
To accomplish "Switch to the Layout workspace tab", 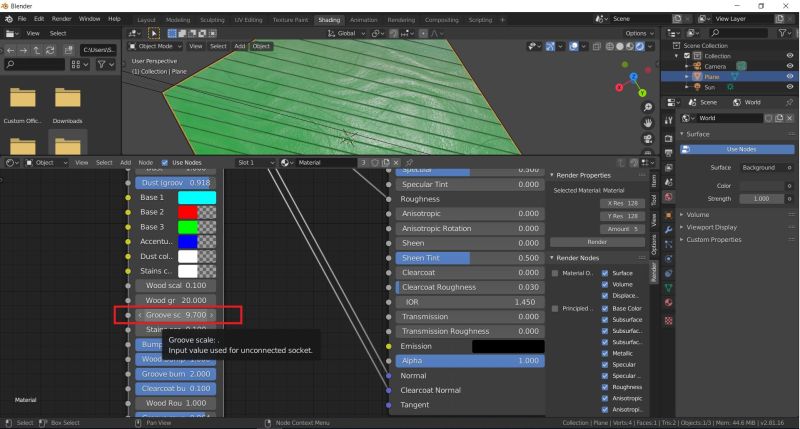I will point(146,20).
